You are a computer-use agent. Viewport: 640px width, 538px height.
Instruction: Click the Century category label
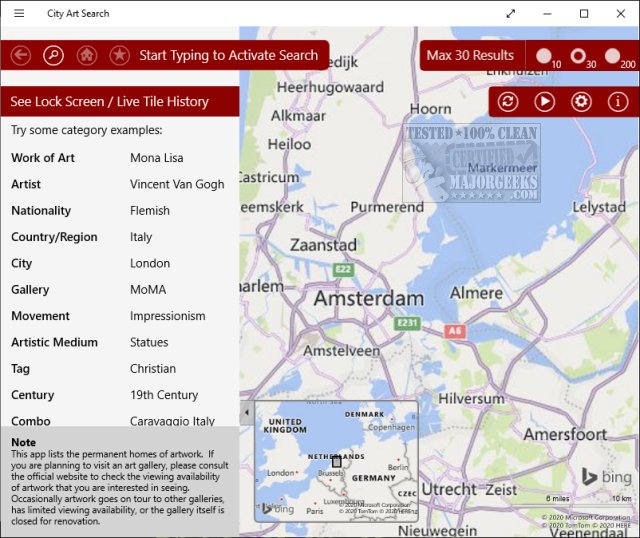coord(33,395)
